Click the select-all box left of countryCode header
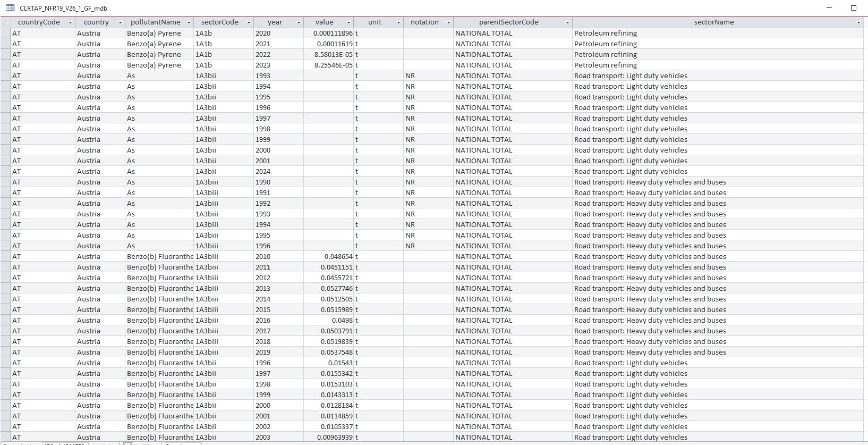 (x=5, y=22)
